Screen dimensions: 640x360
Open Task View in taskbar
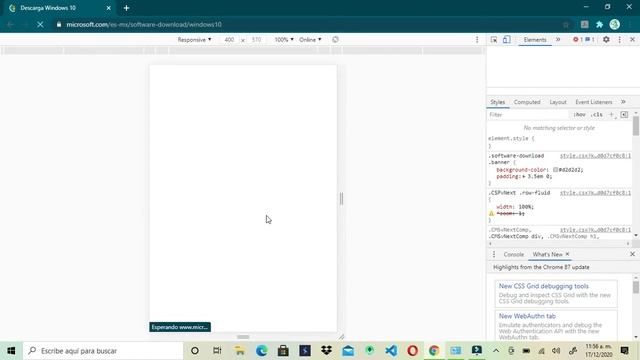[217, 351]
